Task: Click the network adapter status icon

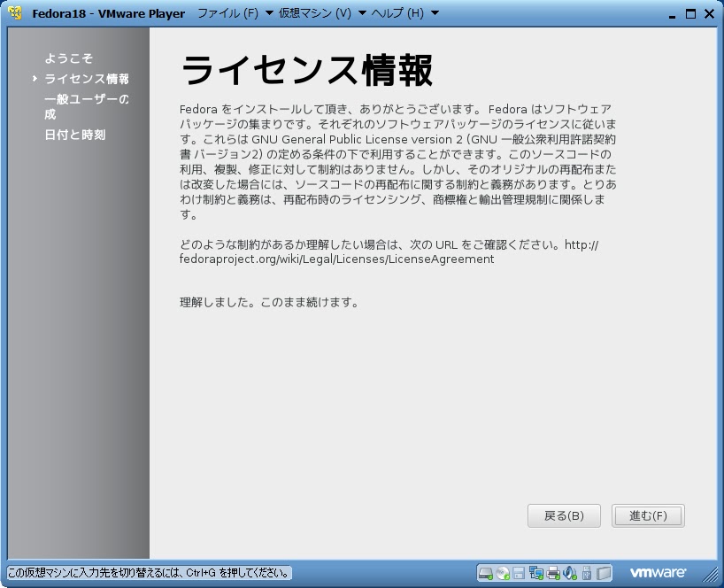Action: pos(535,573)
